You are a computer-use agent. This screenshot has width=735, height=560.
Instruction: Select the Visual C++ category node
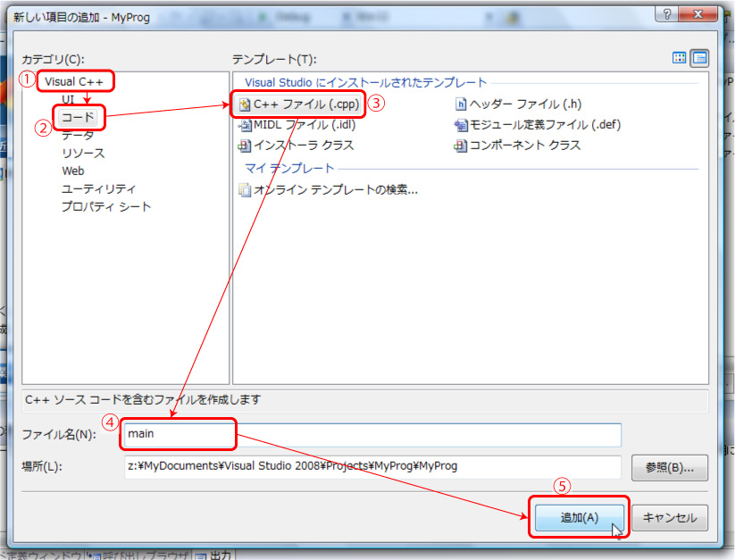point(74,81)
